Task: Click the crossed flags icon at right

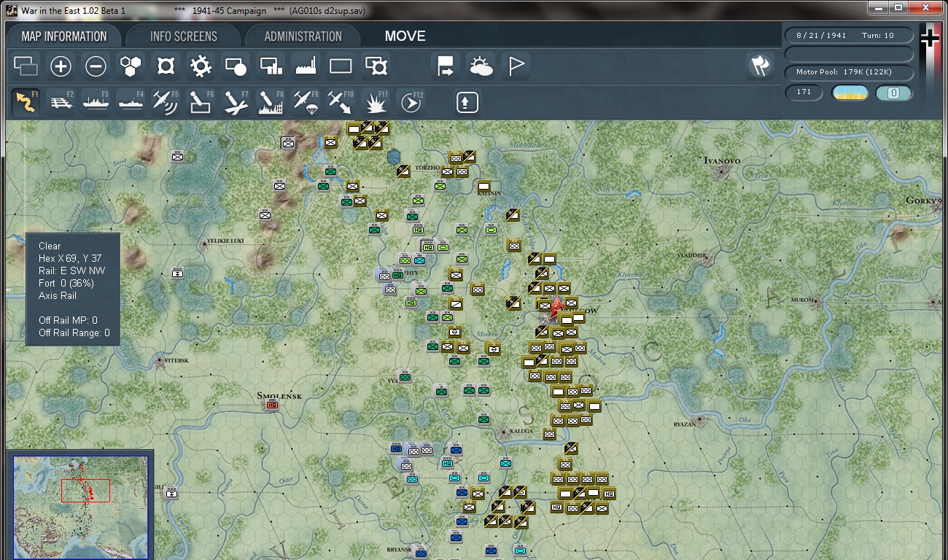Action: (760, 66)
